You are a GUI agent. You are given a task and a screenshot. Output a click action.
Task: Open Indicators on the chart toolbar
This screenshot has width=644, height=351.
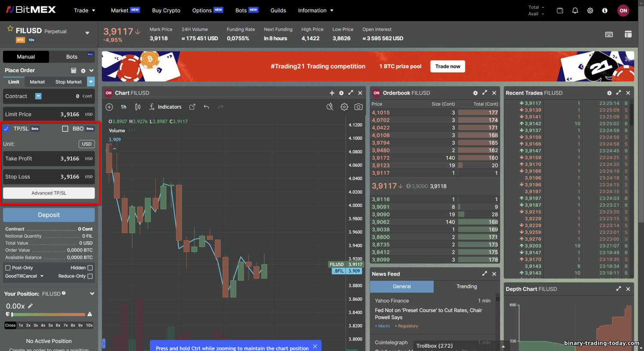click(x=165, y=107)
